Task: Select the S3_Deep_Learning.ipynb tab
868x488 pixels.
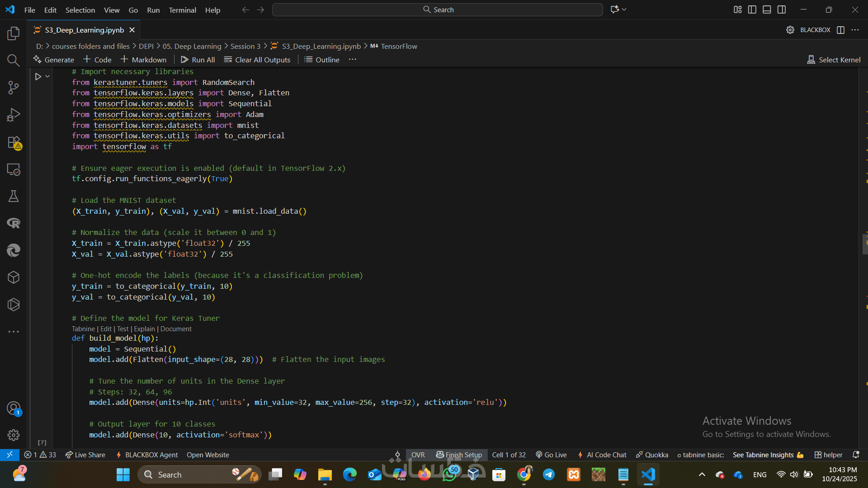Action: 84,30
